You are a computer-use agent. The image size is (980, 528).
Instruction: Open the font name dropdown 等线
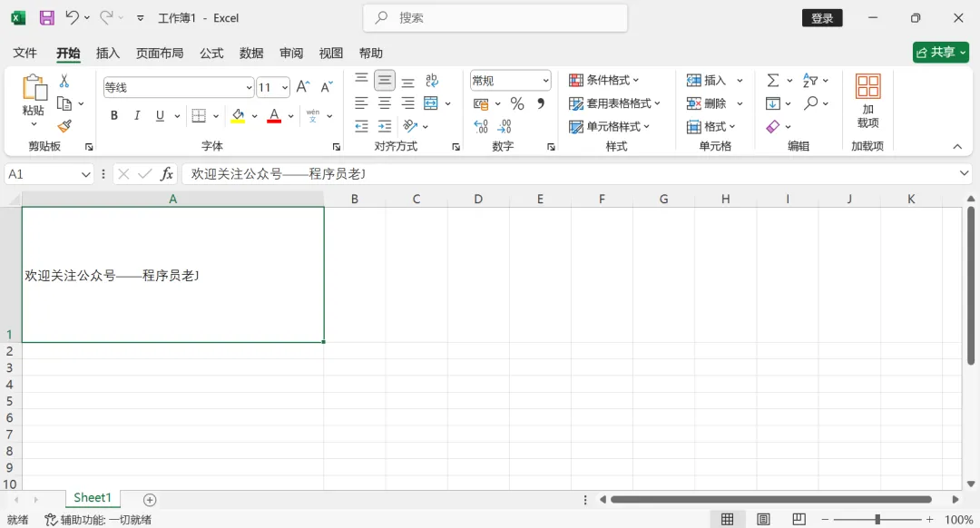point(249,87)
